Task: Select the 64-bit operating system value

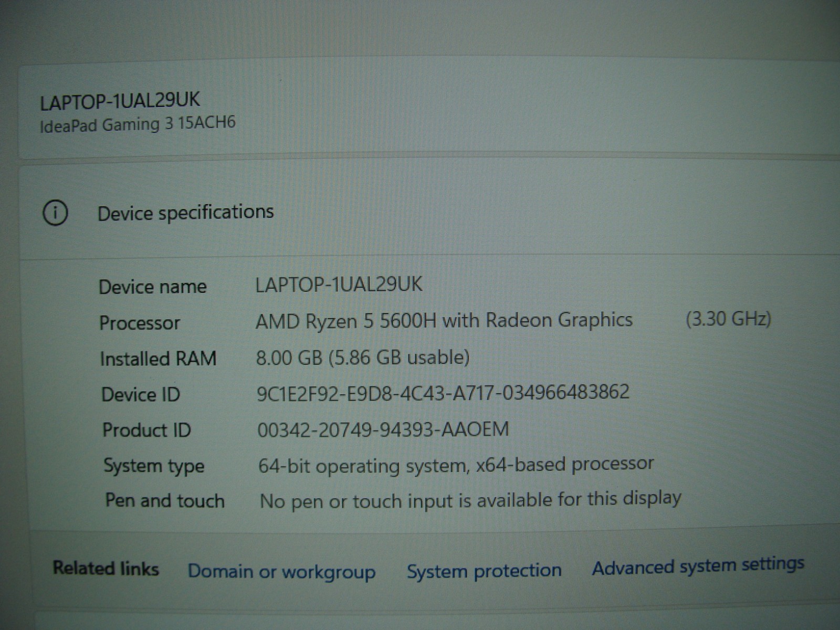Action: pos(456,465)
